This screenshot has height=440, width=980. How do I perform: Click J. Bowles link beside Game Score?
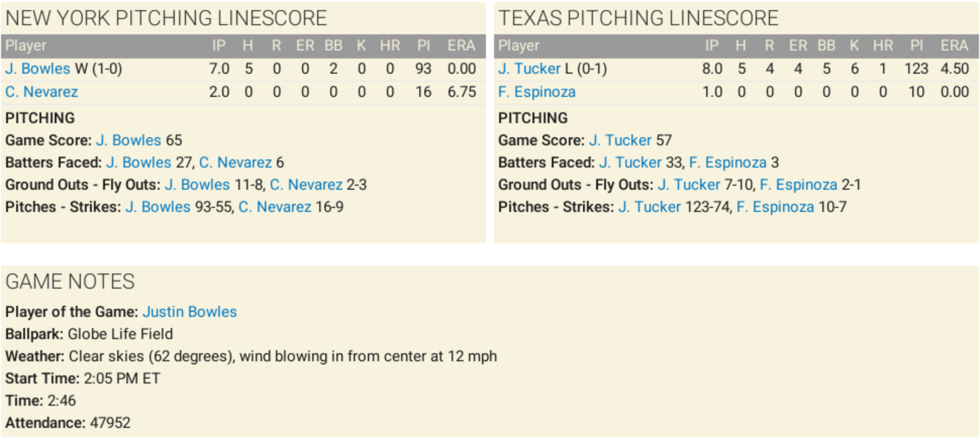128,140
